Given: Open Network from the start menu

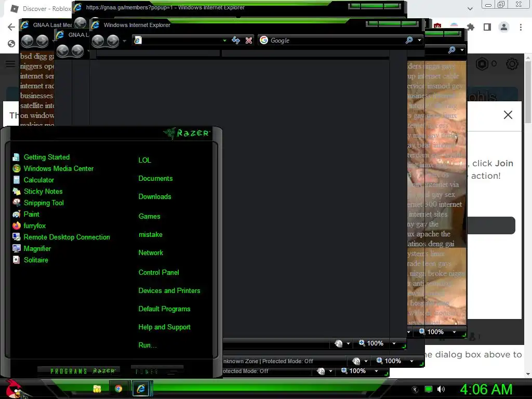Looking at the screenshot, I should pyautogui.click(x=151, y=253).
